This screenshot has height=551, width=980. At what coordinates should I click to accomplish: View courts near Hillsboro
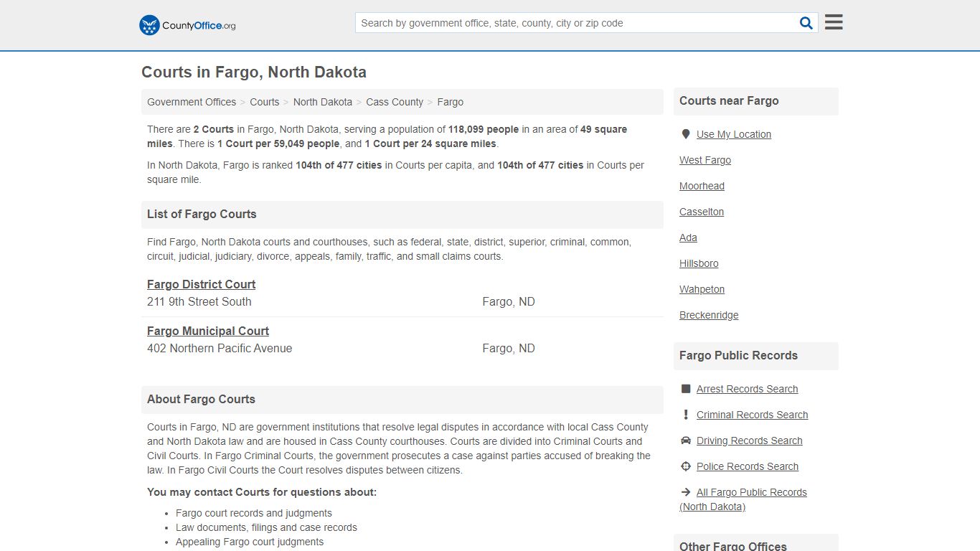699,263
